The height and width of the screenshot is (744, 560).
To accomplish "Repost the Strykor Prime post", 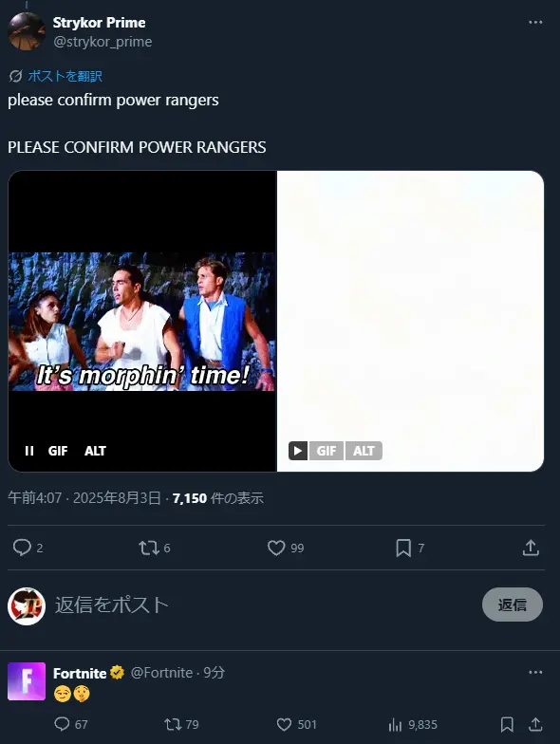I will [x=148, y=549].
